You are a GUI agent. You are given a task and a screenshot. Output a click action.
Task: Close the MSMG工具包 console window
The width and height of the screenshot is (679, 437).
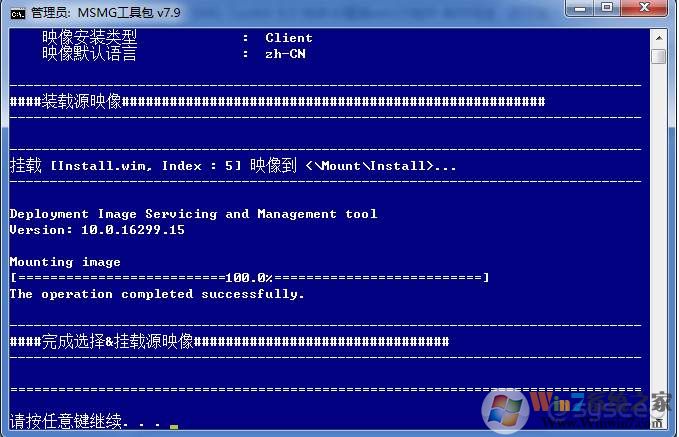[647, 9]
